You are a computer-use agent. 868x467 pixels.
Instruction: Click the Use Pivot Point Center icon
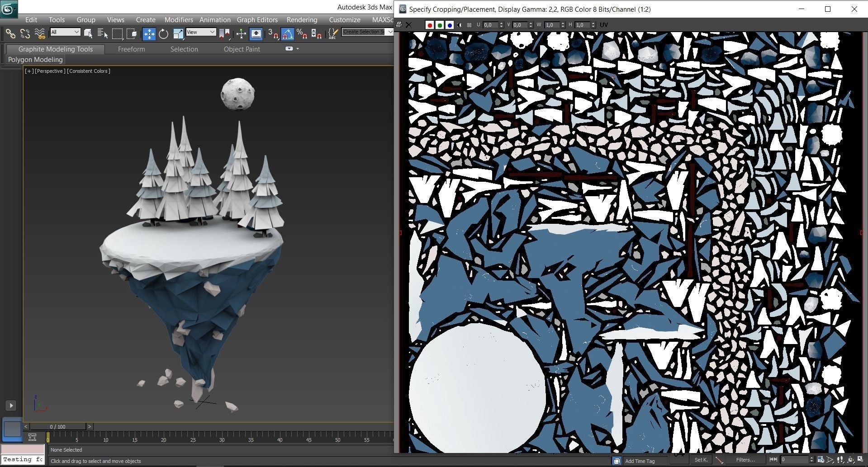[225, 33]
